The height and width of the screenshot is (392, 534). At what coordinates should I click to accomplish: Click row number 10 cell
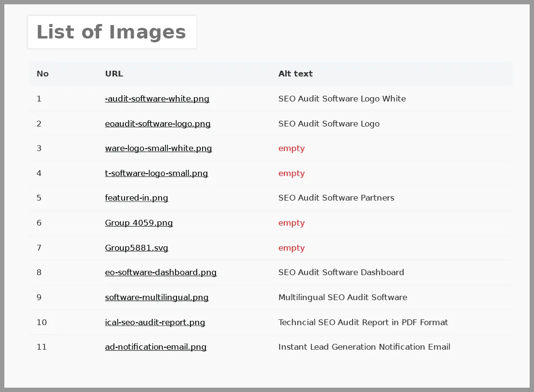click(41, 322)
